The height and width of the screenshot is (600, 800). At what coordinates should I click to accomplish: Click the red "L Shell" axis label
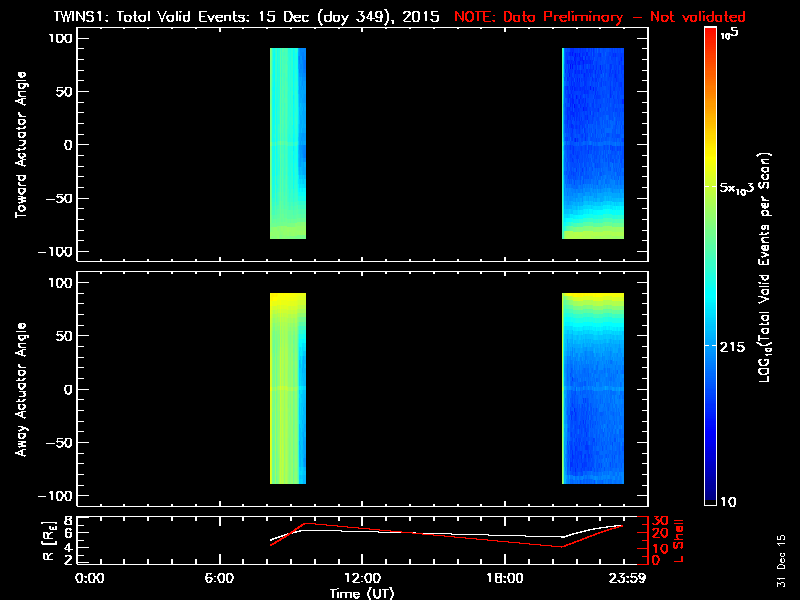(x=679, y=541)
